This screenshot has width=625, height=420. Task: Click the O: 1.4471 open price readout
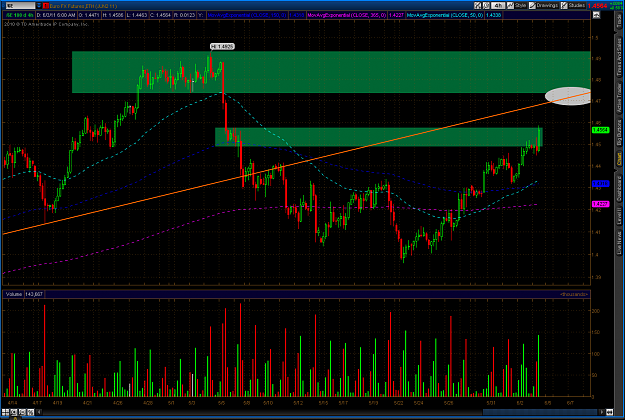(89, 15)
